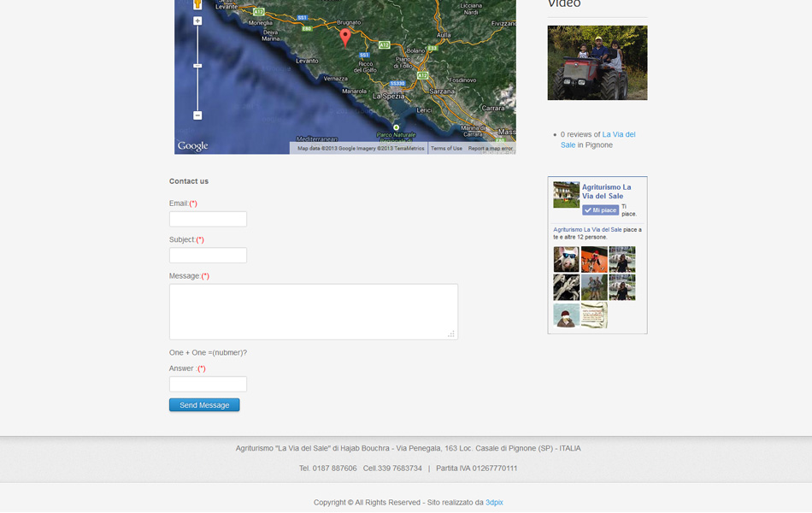Viewport: 812px width, 513px height.
Task: Open the map's Terms of Use link
Action: (x=446, y=148)
